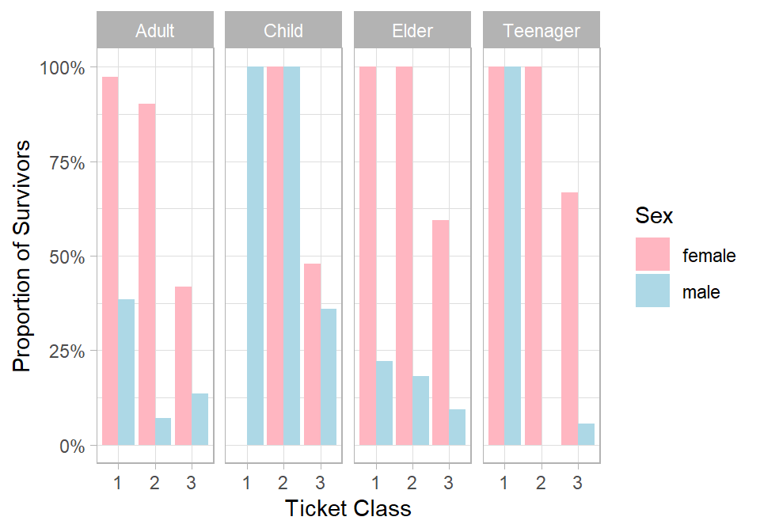Click the Elder facet strip label
Screen dimensions: 760x532
412,32
